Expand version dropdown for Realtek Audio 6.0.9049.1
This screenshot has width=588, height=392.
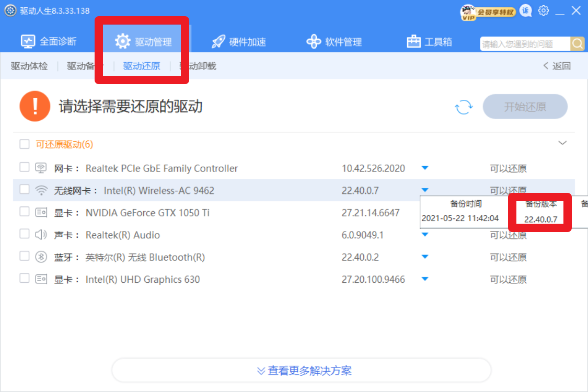[x=425, y=235]
